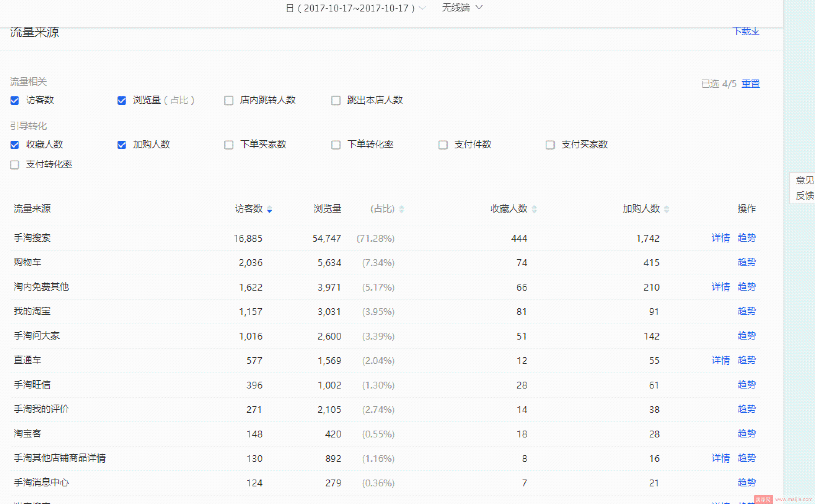The height and width of the screenshot is (504, 815).
Task: Click the 重置 reset link
Action: [751, 84]
